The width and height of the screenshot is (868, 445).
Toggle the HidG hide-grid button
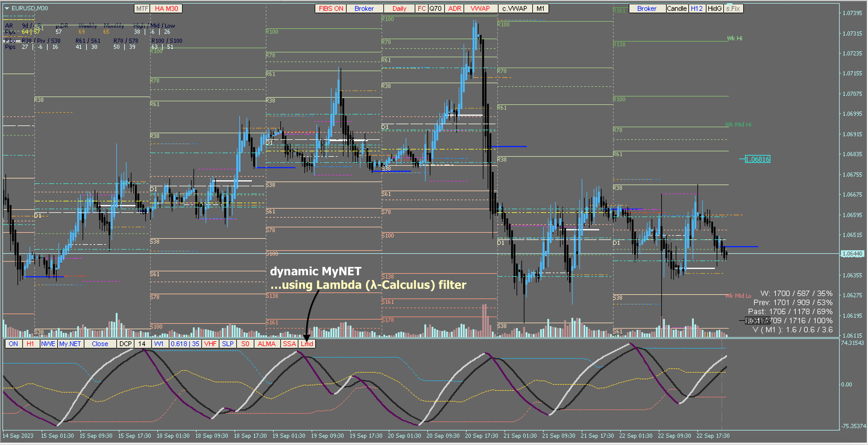click(x=714, y=8)
